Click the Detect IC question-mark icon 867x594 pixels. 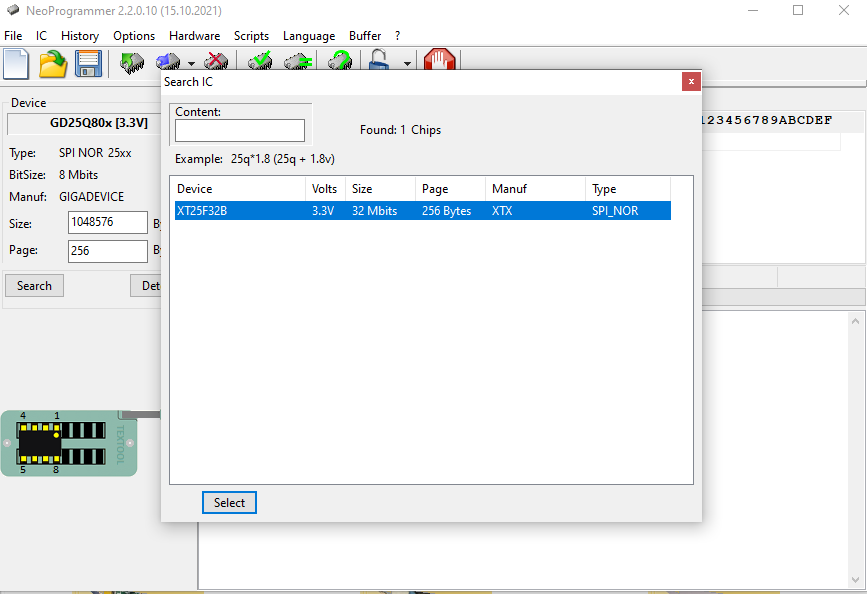tap(340, 61)
